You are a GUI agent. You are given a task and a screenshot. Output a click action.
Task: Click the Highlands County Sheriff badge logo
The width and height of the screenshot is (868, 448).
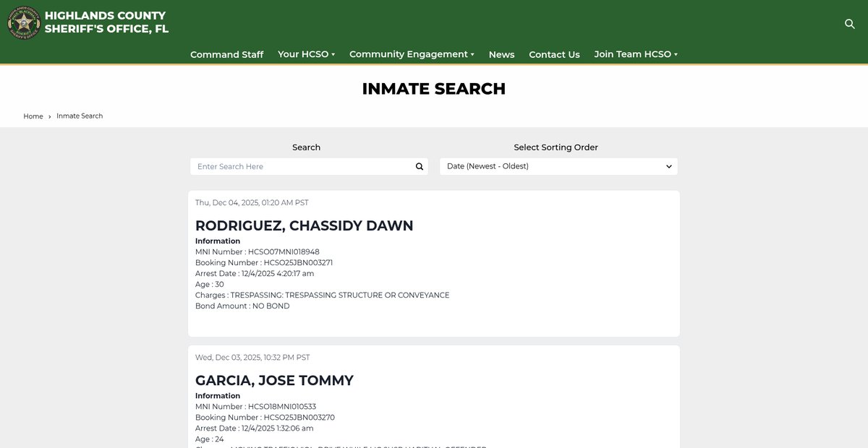click(24, 22)
